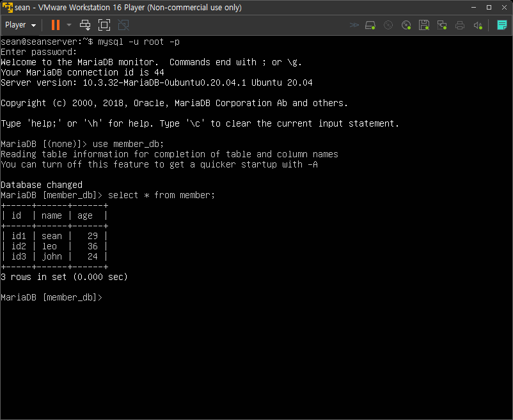This screenshot has height=420, width=513.
Task: Click the 'Enter password:' line
Action: click(x=38, y=52)
